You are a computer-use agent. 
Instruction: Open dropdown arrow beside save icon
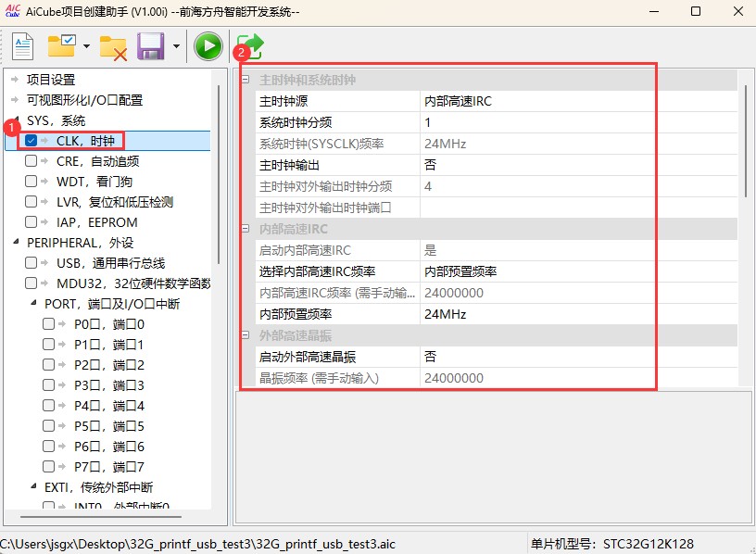tap(176, 46)
